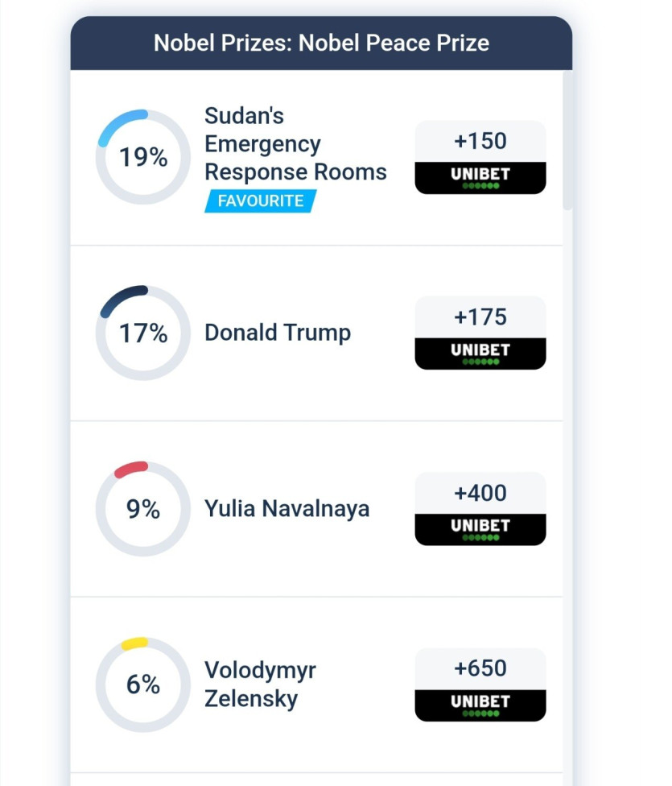This screenshot has height=786, width=672.
Task: Select the +150 odds button
Action: coord(480,142)
